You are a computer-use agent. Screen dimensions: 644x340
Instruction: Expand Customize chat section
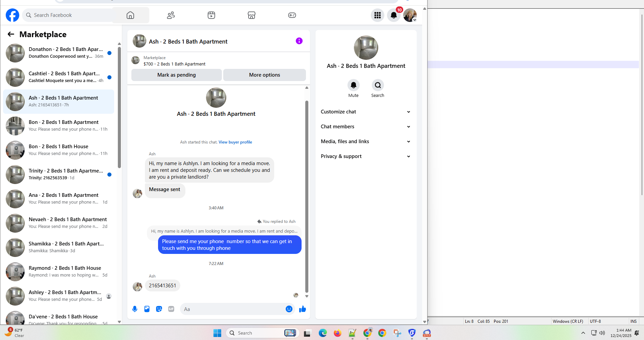(366, 112)
